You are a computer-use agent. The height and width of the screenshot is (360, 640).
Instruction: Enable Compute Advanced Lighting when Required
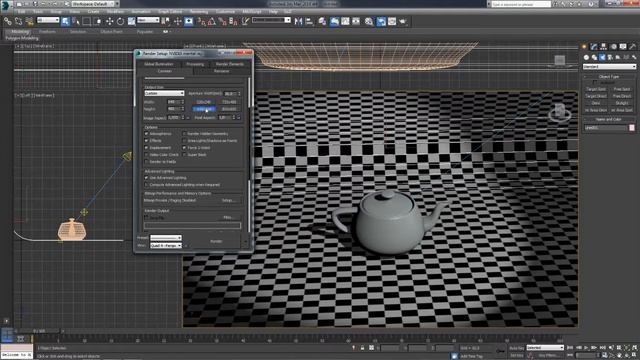coord(147,185)
